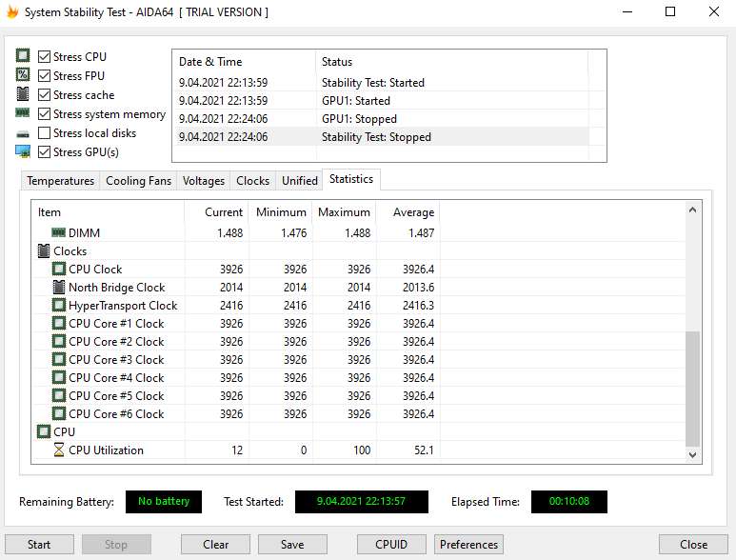Click the percent icon beside Stress FPU
The height and width of the screenshot is (560, 736).
point(23,74)
